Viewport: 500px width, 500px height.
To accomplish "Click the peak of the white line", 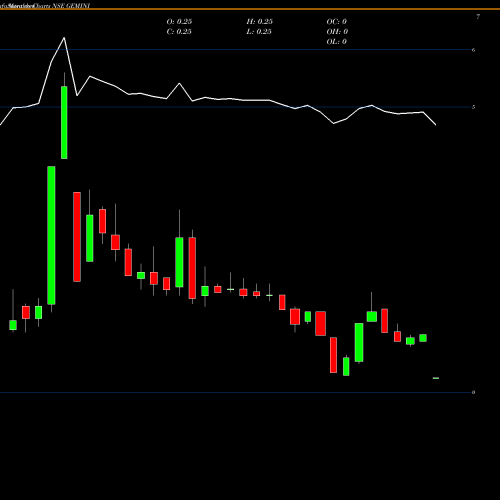I will point(64,38).
